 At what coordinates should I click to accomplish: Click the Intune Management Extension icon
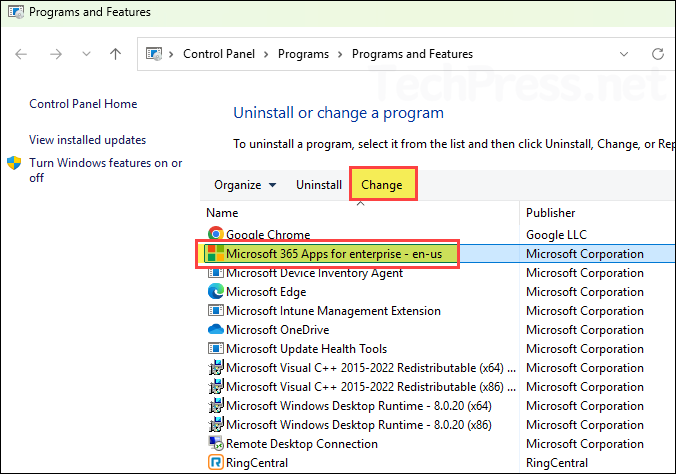[216, 311]
